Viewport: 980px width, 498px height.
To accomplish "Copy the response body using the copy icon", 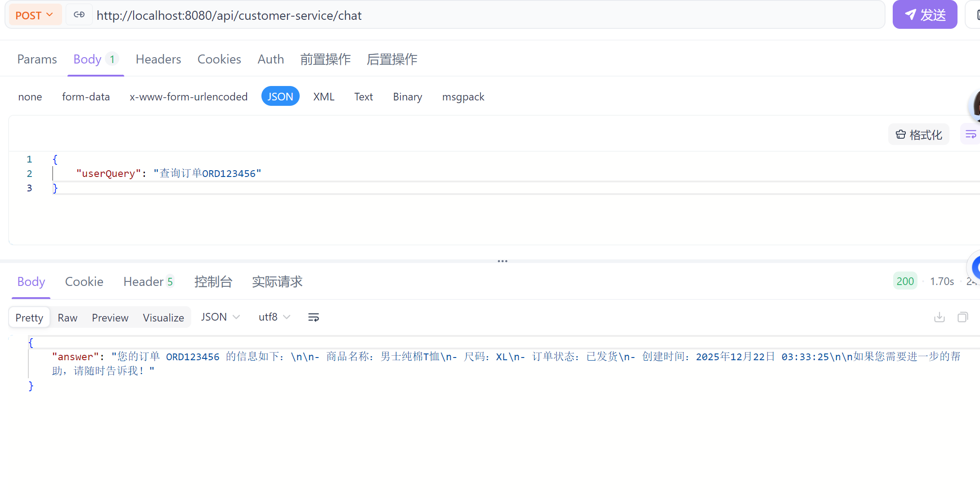I will [x=963, y=317].
